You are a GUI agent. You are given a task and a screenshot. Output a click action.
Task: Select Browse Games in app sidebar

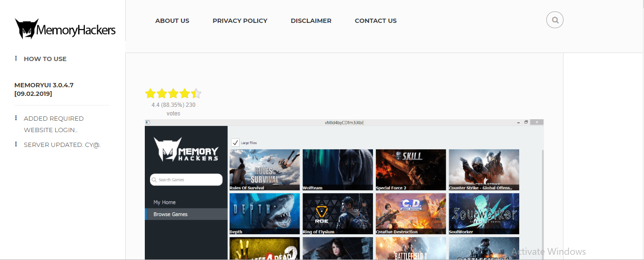(x=186, y=214)
